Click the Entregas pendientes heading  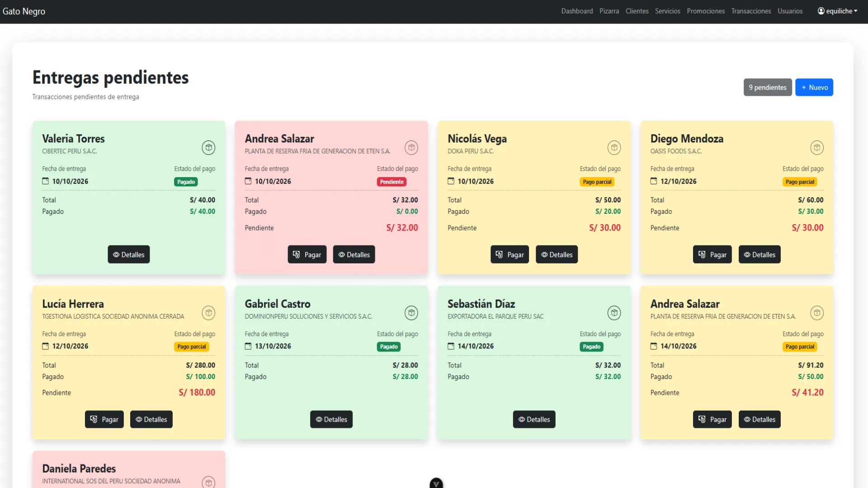tap(110, 78)
